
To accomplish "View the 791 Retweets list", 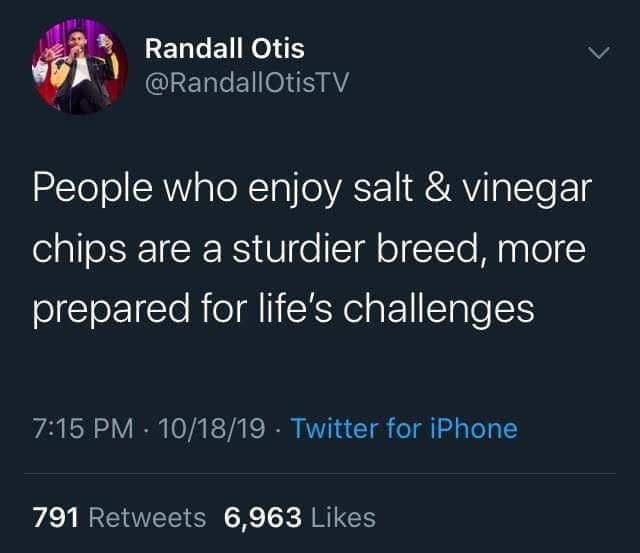I will (x=119, y=517).
